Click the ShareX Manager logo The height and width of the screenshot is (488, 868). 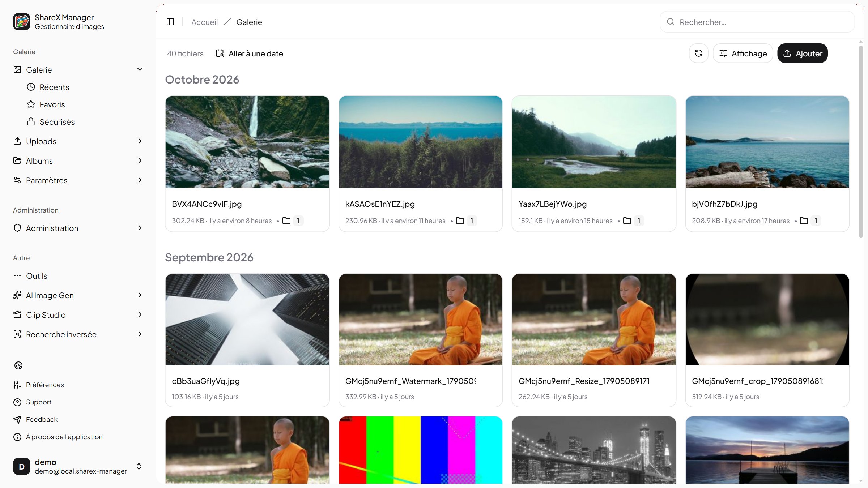pos(22,22)
